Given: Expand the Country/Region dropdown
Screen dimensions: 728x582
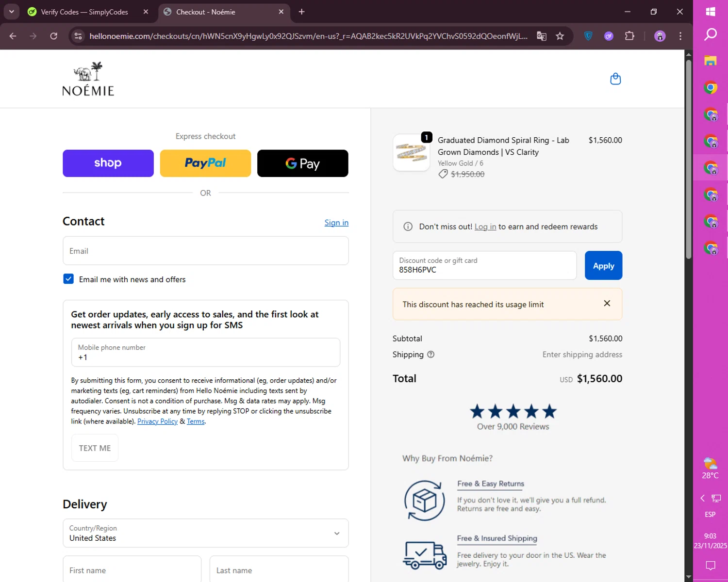Looking at the screenshot, I should tap(337, 533).
